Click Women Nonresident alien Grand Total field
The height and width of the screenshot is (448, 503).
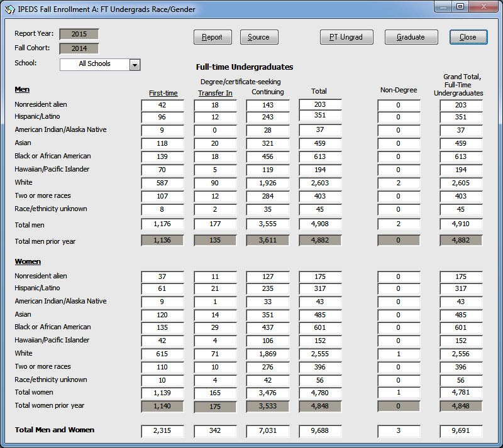coord(461,276)
